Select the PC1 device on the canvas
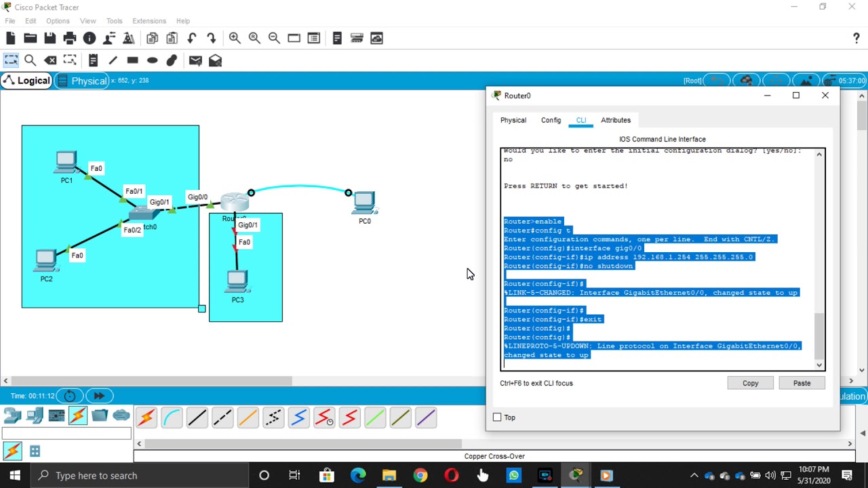868x488 pixels. pos(66,163)
